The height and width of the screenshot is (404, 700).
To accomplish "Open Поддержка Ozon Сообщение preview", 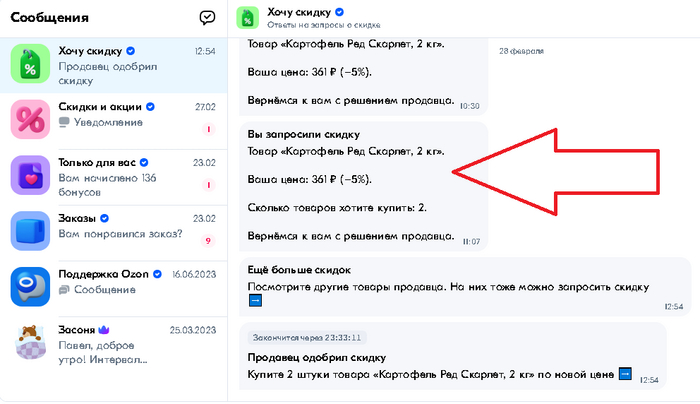I will point(104,290).
